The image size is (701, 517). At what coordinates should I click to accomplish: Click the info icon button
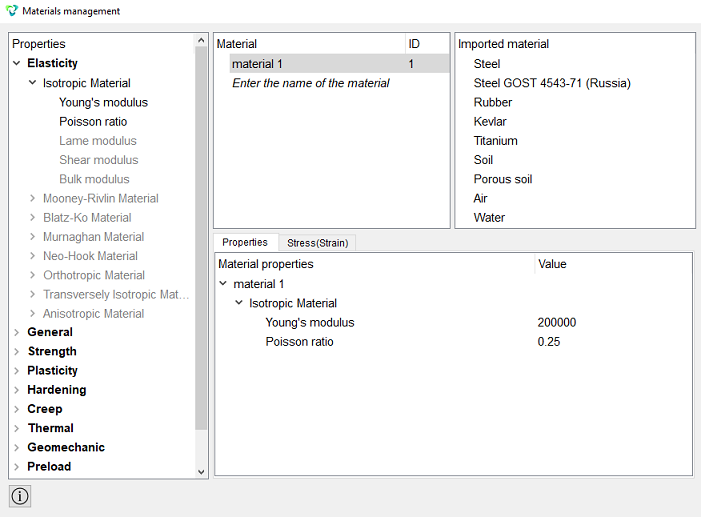(20, 496)
